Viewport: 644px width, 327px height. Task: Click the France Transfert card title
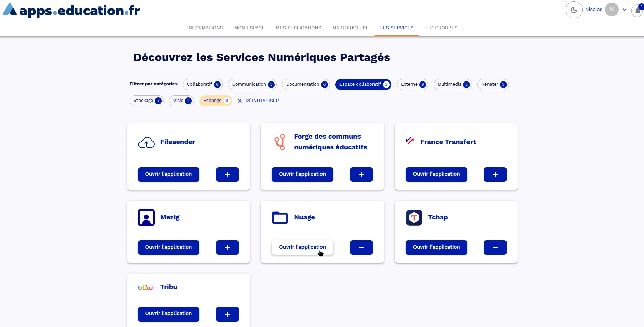pos(448,142)
